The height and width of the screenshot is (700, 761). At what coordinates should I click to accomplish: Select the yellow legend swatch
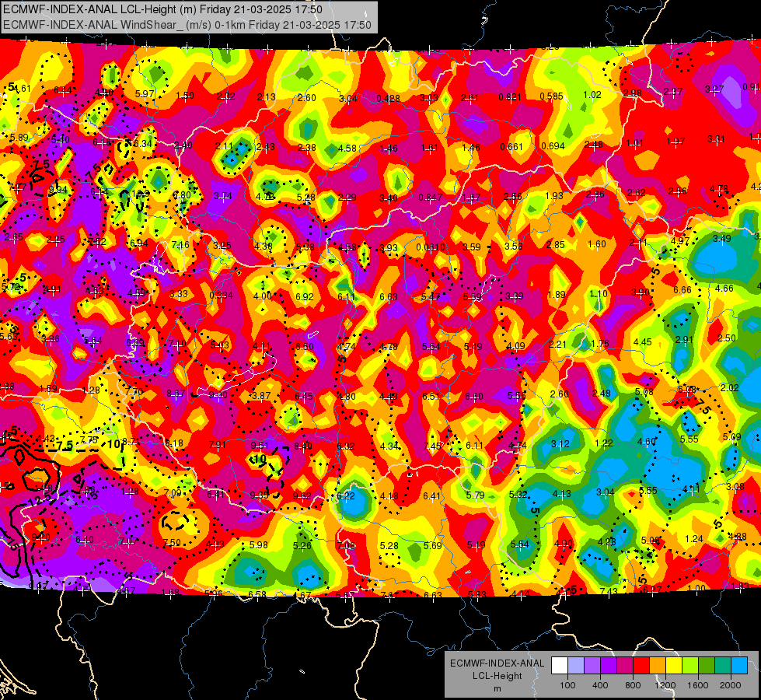coord(674,666)
